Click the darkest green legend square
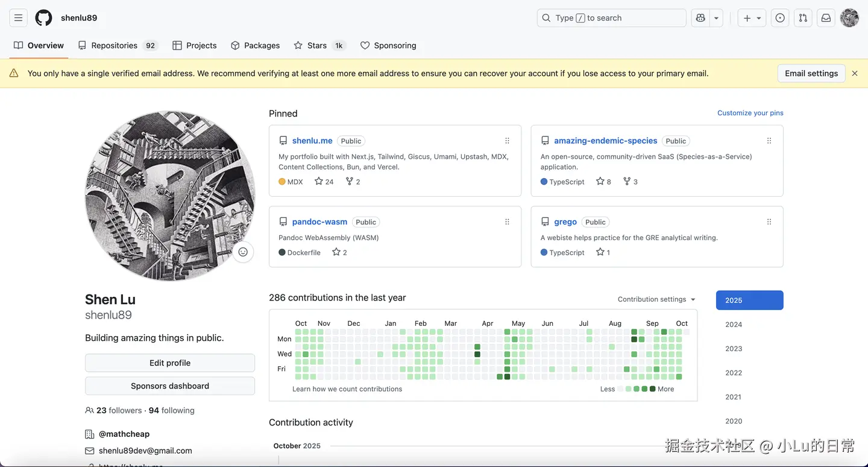 point(652,389)
